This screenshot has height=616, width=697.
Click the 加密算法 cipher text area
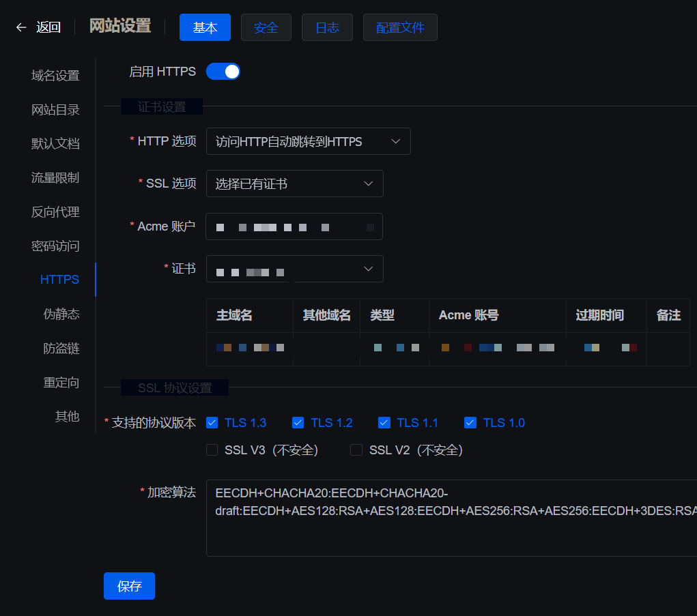[451, 518]
